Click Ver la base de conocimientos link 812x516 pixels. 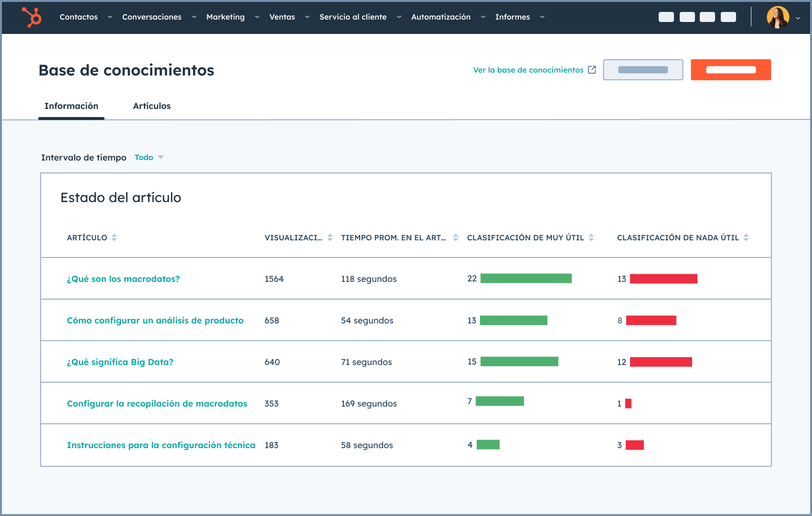pyautogui.click(x=528, y=70)
